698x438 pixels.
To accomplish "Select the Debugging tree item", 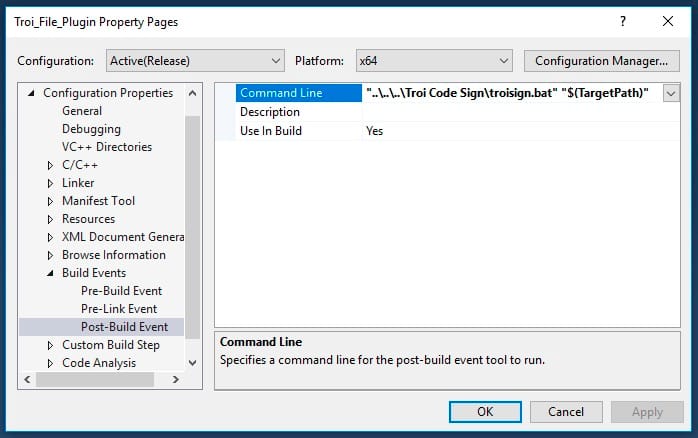I will 91,129.
